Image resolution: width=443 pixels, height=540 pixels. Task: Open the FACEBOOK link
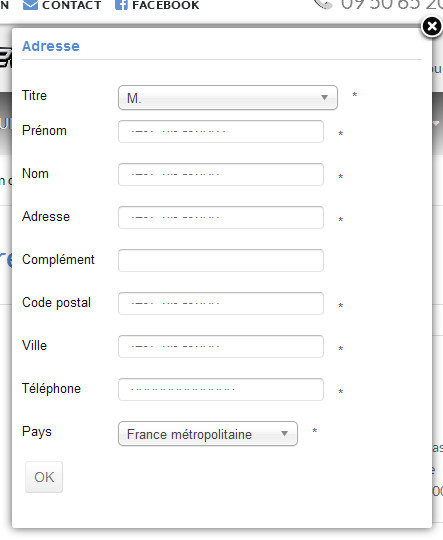tap(166, 5)
